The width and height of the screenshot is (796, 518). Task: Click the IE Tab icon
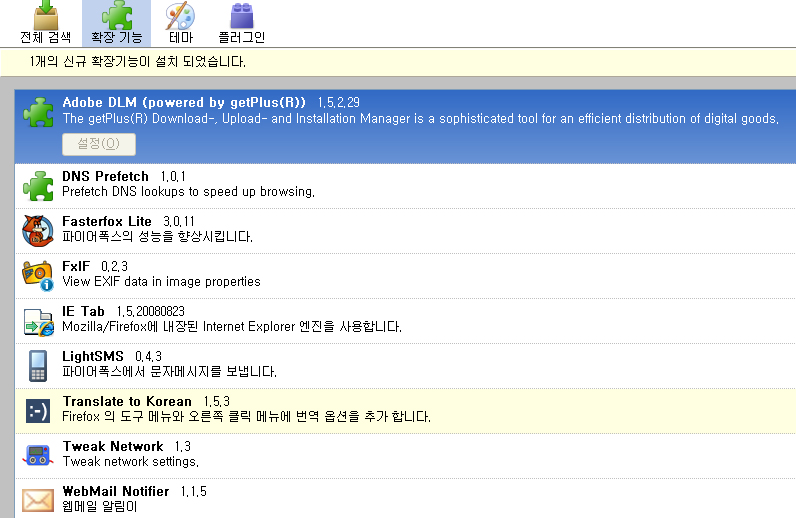pos(39,321)
